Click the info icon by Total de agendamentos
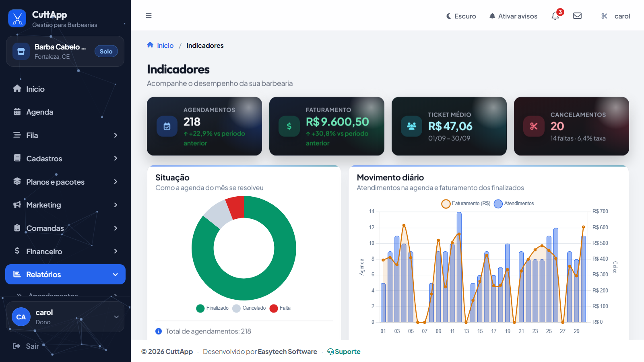 coord(159,331)
